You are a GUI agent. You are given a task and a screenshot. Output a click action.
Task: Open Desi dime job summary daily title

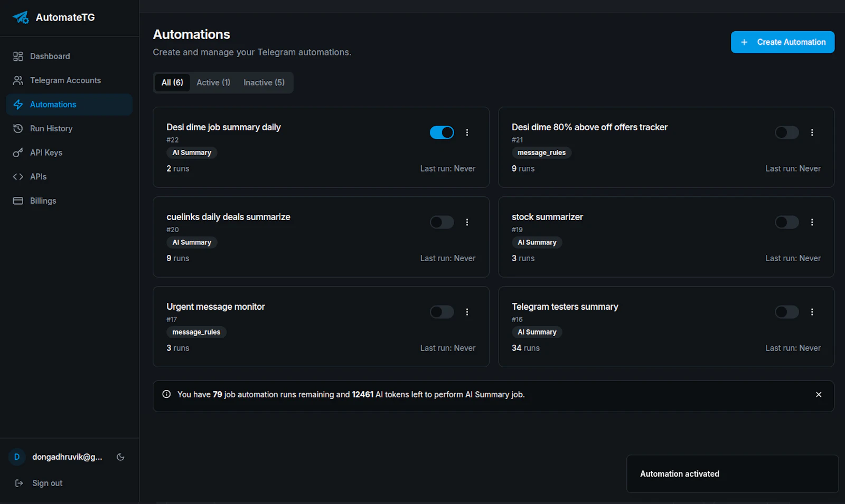coord(223,127)
